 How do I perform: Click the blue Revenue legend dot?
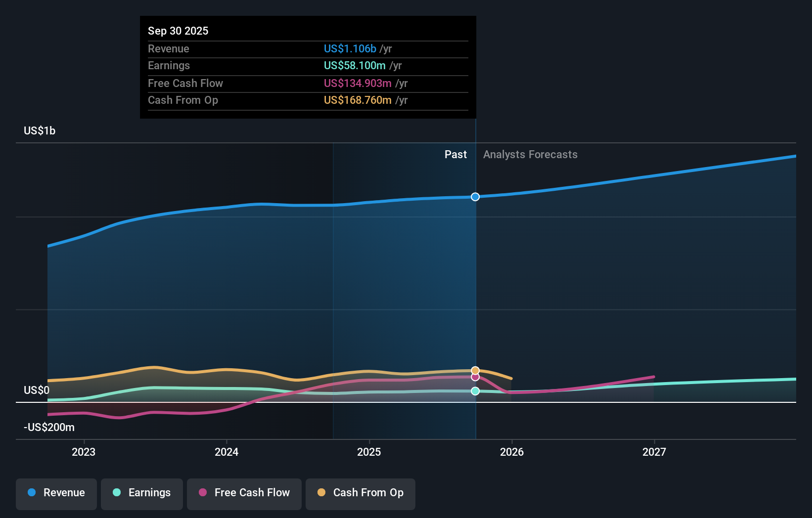[x=31, y=493]
